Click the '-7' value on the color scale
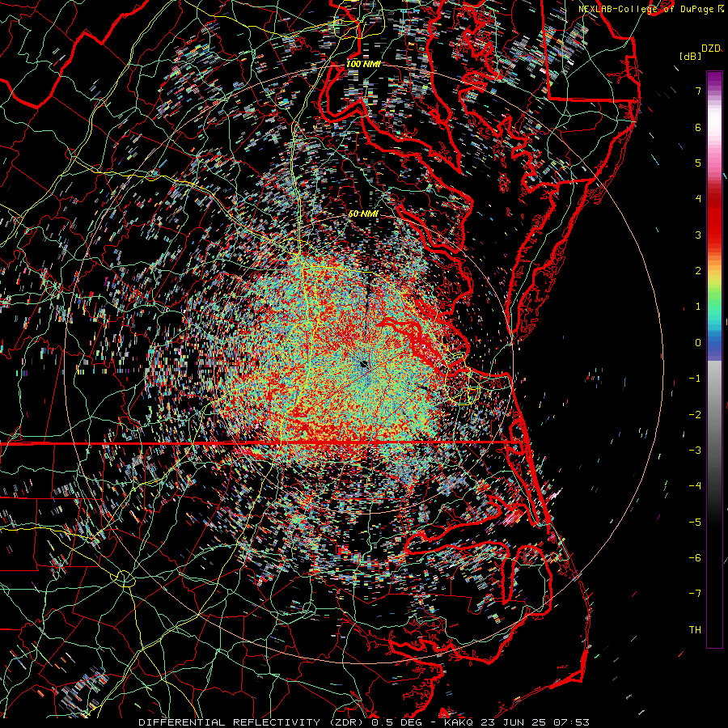 695,594
